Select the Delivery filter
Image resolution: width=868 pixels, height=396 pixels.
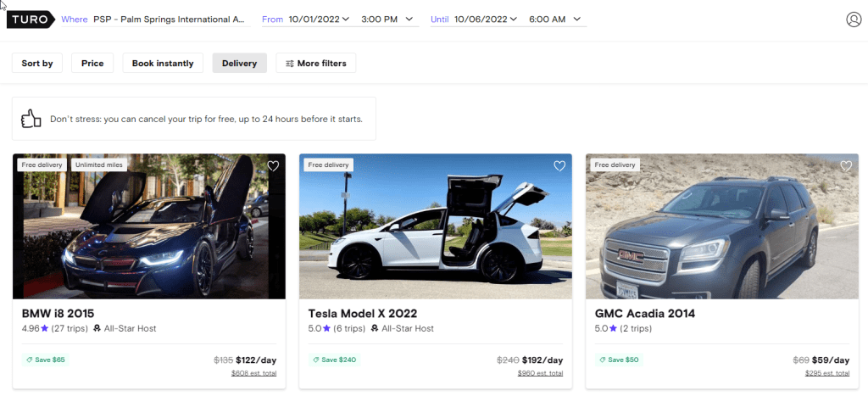tap(239, 63)
